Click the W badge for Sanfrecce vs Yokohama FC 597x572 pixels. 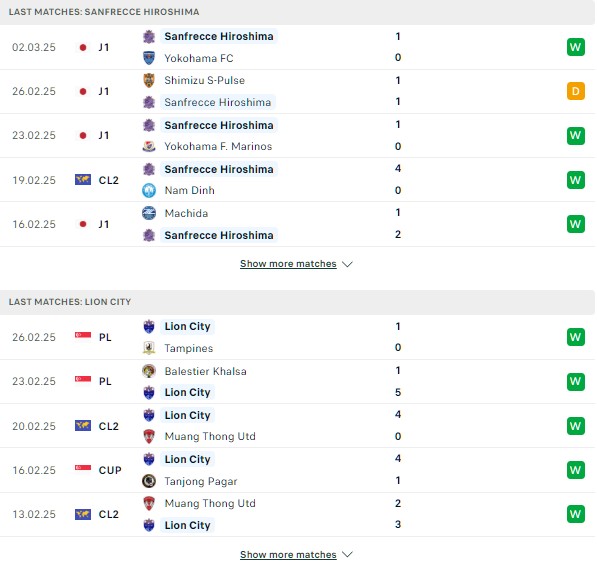point(576,47)
